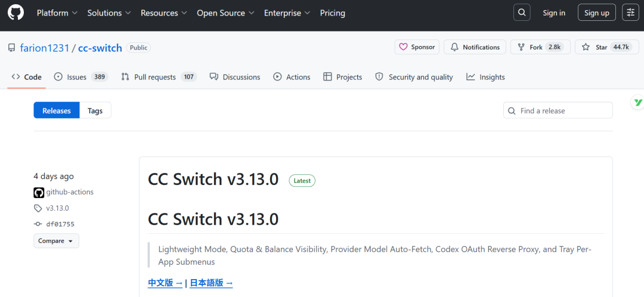Switch to the Code tab
644x297 pixels.
click(27, 77)
